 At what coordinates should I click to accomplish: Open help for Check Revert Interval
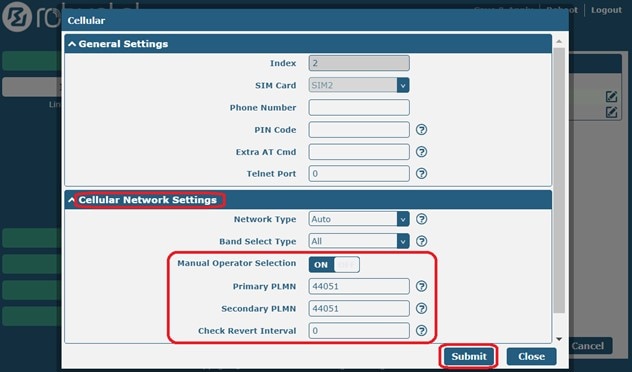tap(421, 331)
